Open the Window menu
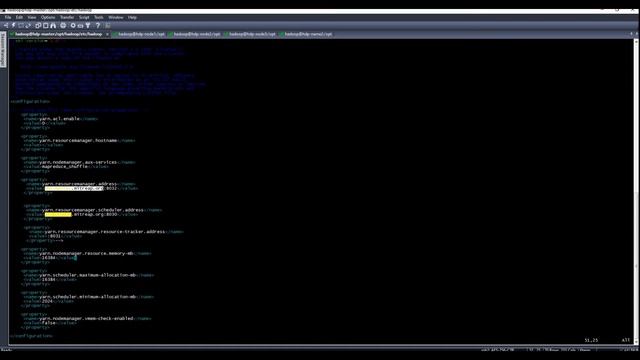This screenshot has height=360, width=640. [116, 18]
